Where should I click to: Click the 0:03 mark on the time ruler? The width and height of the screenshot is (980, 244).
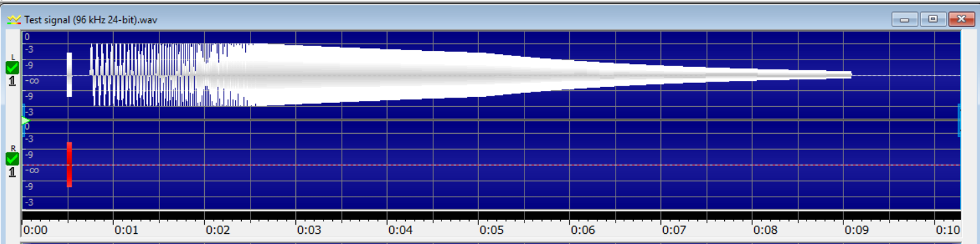(x=309, y=230)
